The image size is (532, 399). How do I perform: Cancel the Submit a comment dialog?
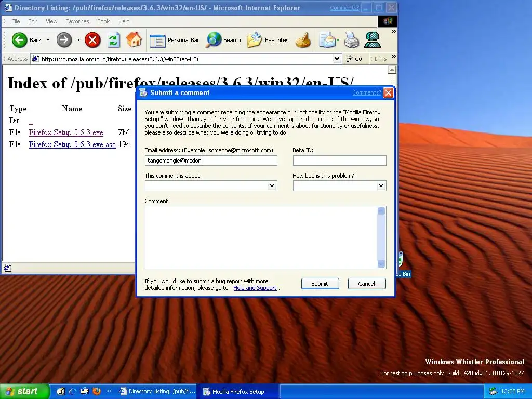367,284
